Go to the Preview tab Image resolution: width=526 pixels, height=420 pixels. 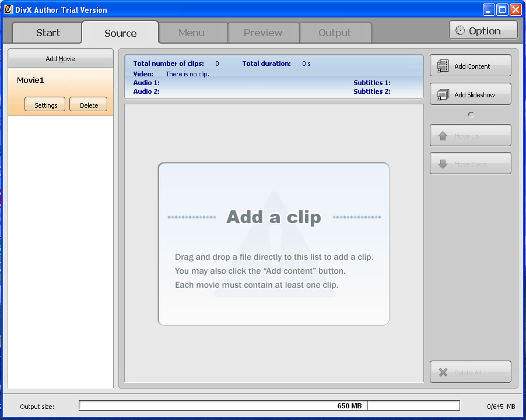[x=264, y=33]
